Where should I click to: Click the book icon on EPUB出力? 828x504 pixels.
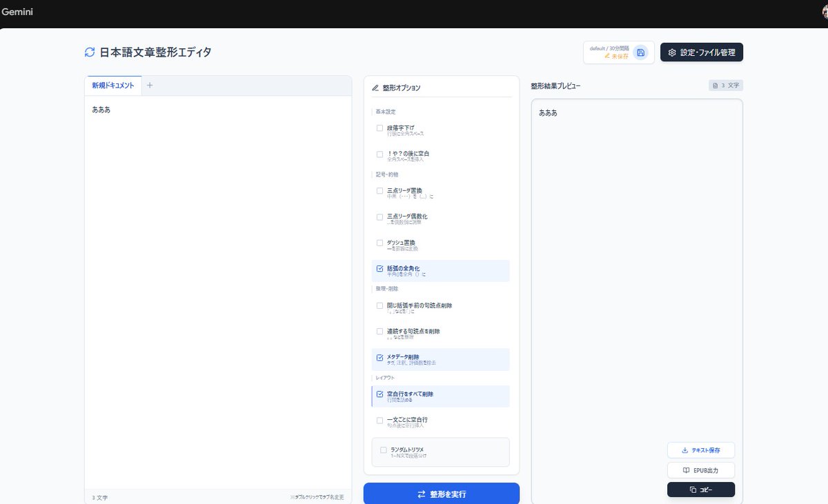click(x=685, y=470)
